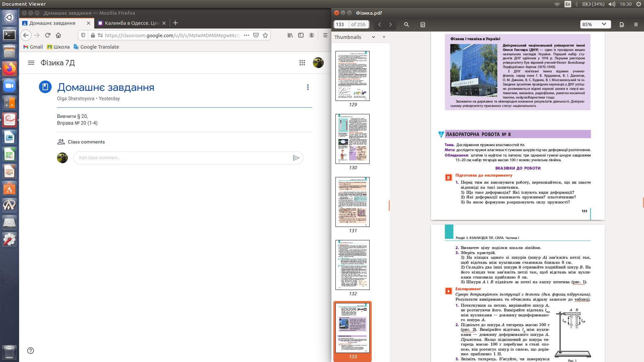Open the Школа bookmark
This screenshot has width=644, height=362.
point(58,47)
